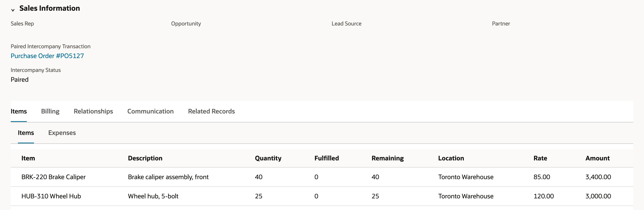Screen dimensions: 644x210
Task: Click the 85.00 rate value
Action: [x=542, y=177]
